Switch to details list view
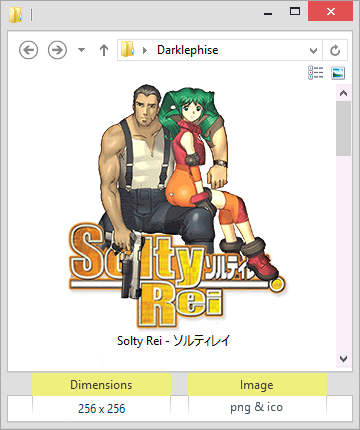The height and width of the screenshot is (430, 360). (316, 73)
